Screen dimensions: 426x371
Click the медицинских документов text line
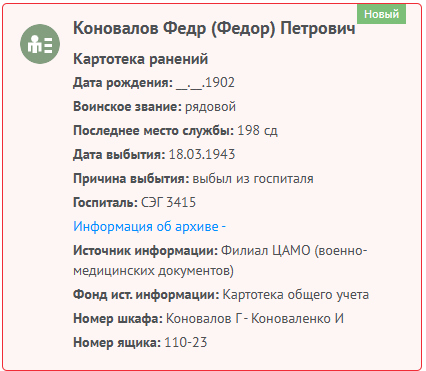pyautogui.click(x=153, y=270)
